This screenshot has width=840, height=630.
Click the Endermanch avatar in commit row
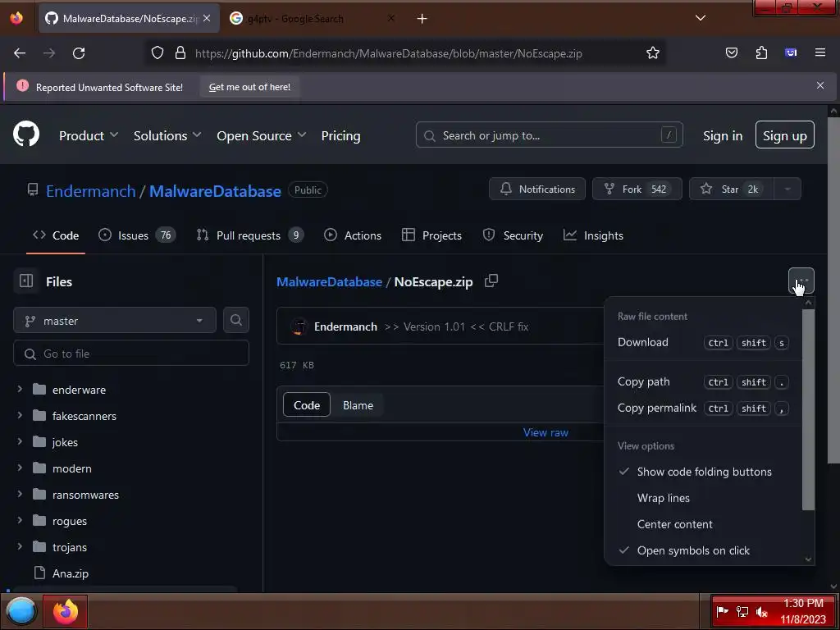[299, 326]
